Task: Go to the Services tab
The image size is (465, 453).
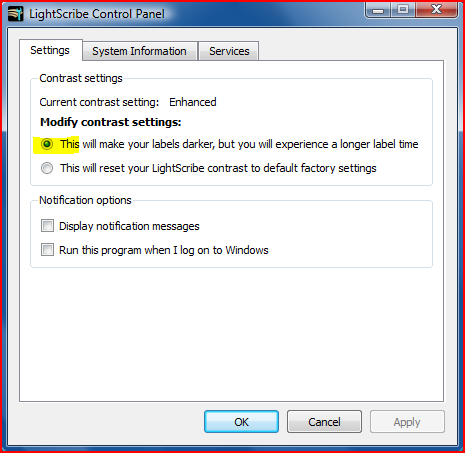Action: coord(229,51)
